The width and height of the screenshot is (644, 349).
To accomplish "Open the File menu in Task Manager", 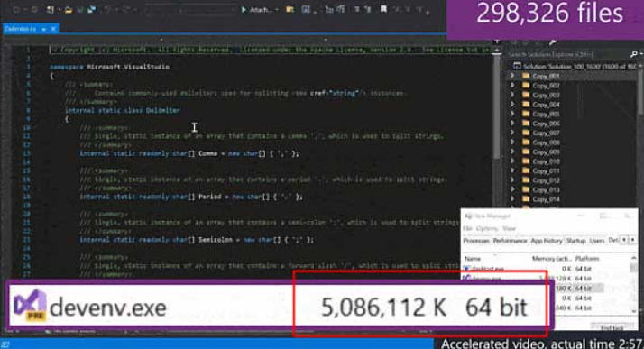I will click(x=467, y=228).
